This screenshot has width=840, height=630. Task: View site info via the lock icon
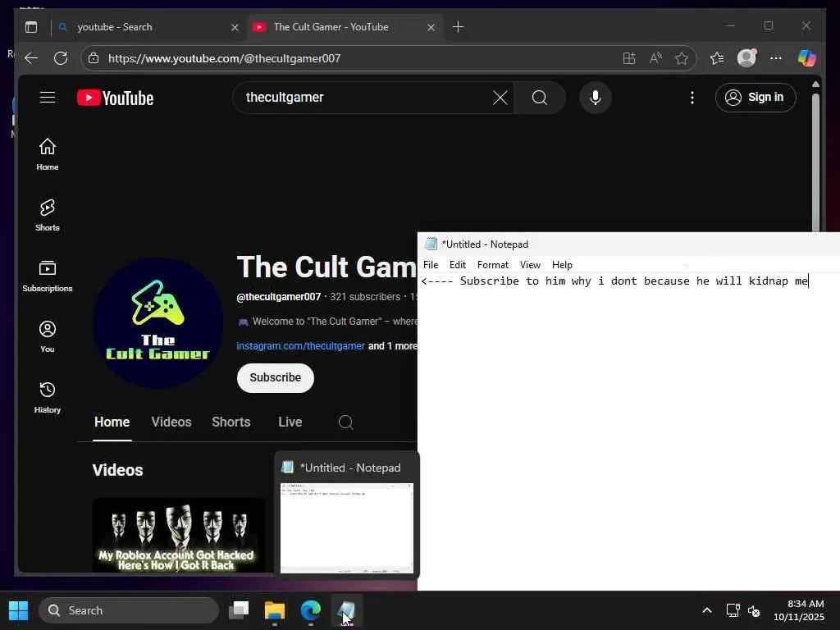click(94, 58)
